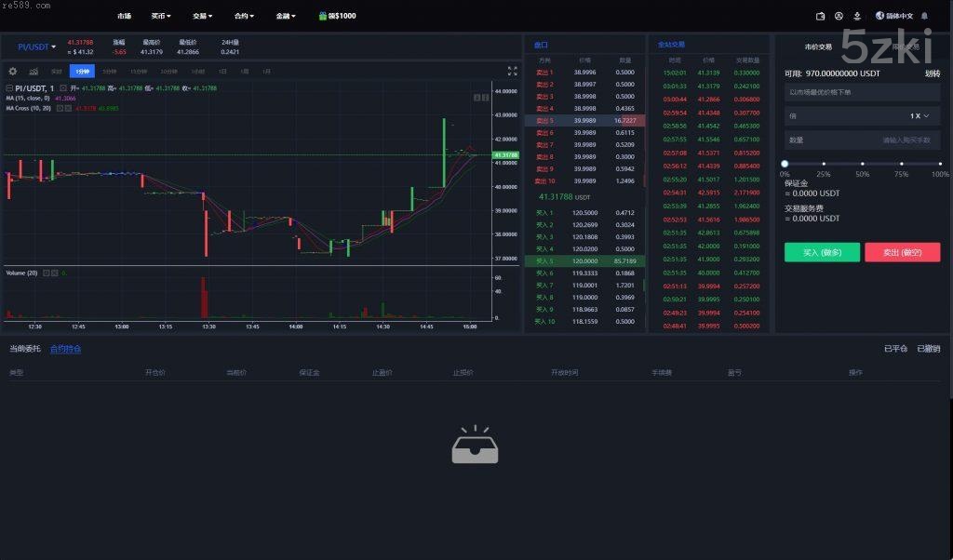Select the 市价交易 tab
Viewport: 953px width, 560px height.
point(818,47)
